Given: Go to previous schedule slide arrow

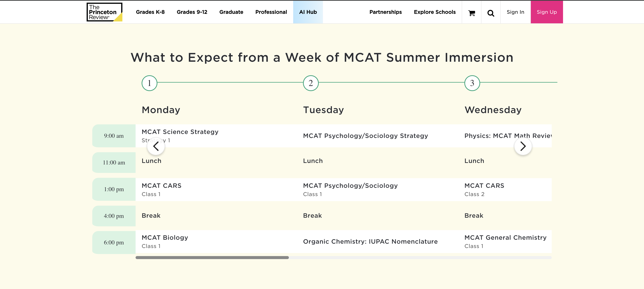Looking at the screenshot, I should (156, 147).
